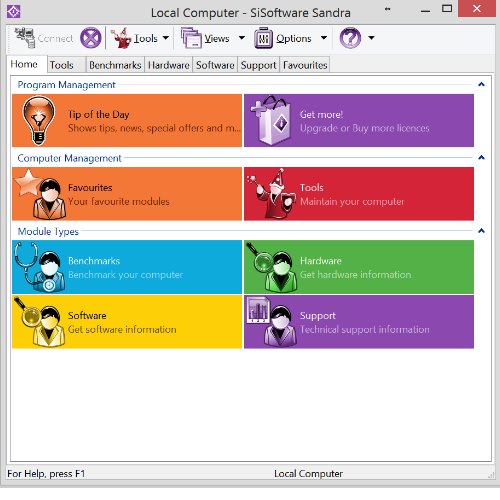
Task: Click the Options toolbar icon
Action: (264, 38)
